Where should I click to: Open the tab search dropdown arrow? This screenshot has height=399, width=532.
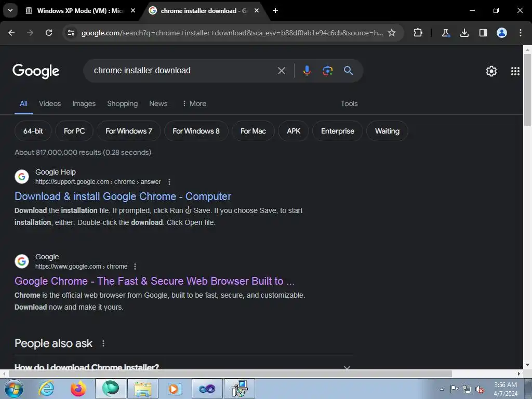point(10,10)
